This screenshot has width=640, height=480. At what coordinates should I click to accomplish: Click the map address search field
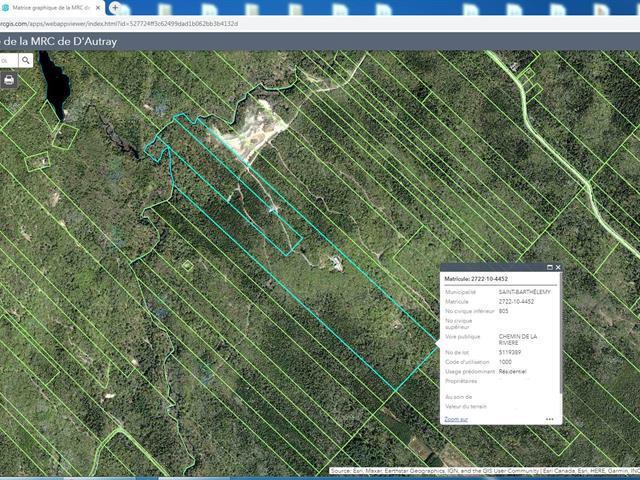6,60
